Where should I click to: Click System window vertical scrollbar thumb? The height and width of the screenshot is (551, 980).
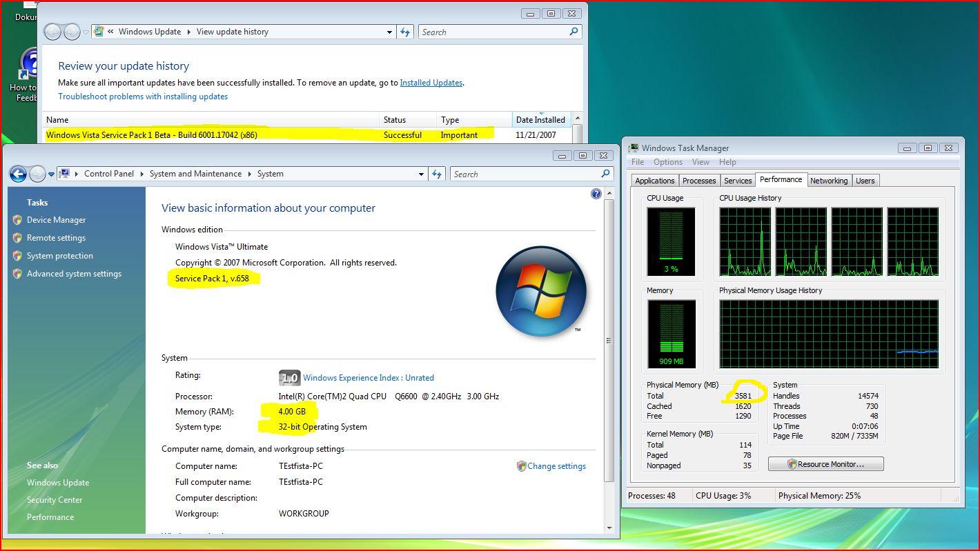[609, 341]
